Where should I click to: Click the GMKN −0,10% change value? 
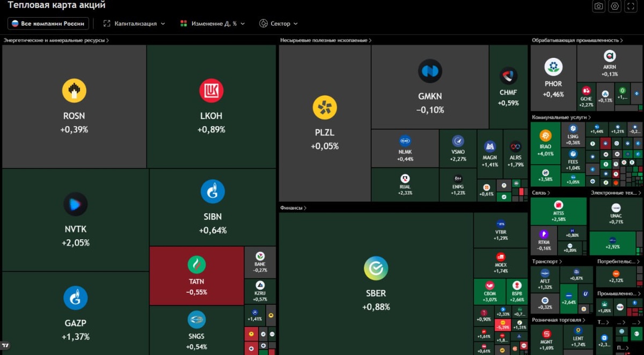(430, 110)
